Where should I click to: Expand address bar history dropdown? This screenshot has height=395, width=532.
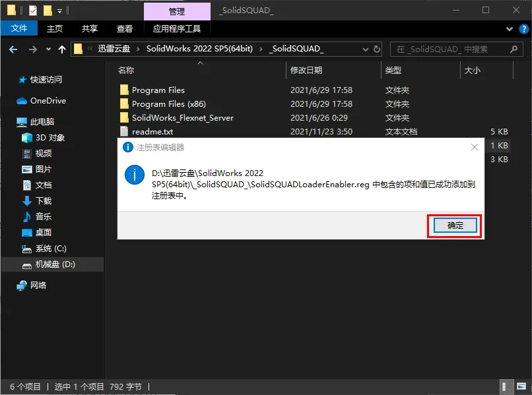click(366, 49)
